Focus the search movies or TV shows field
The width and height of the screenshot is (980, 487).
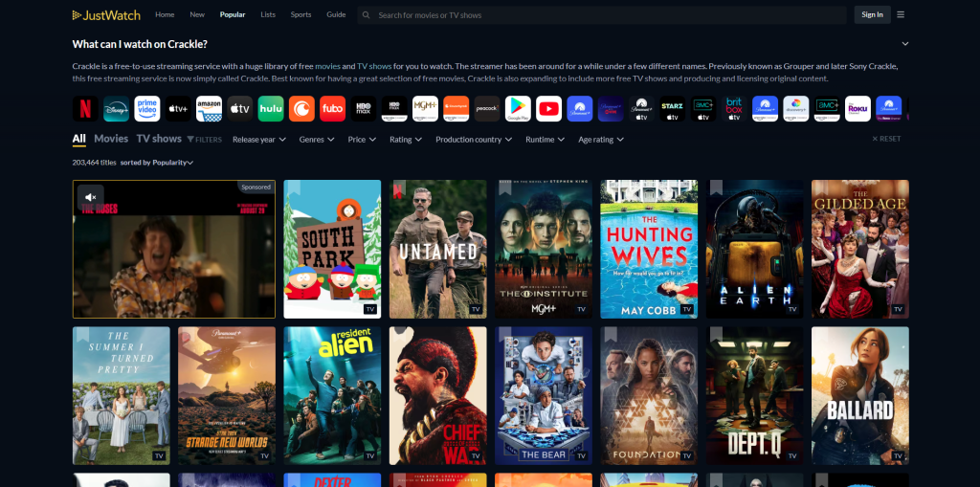coord(602,15)
